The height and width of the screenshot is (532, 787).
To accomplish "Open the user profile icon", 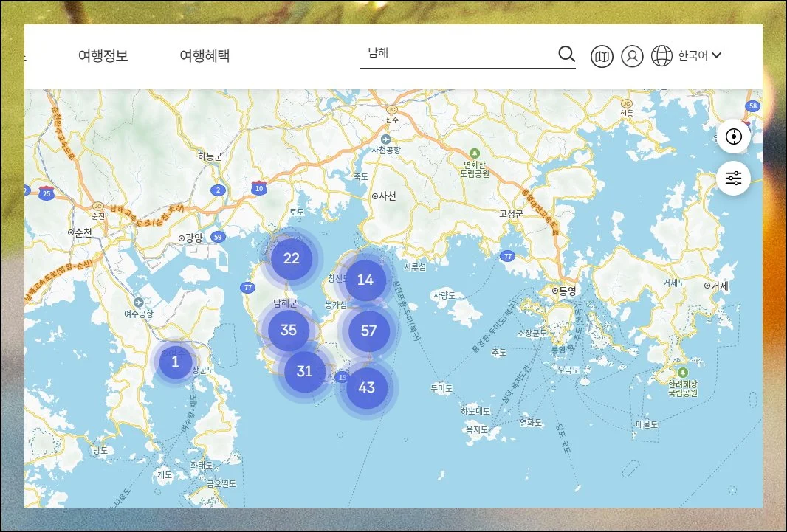I will tap(632, 56).
